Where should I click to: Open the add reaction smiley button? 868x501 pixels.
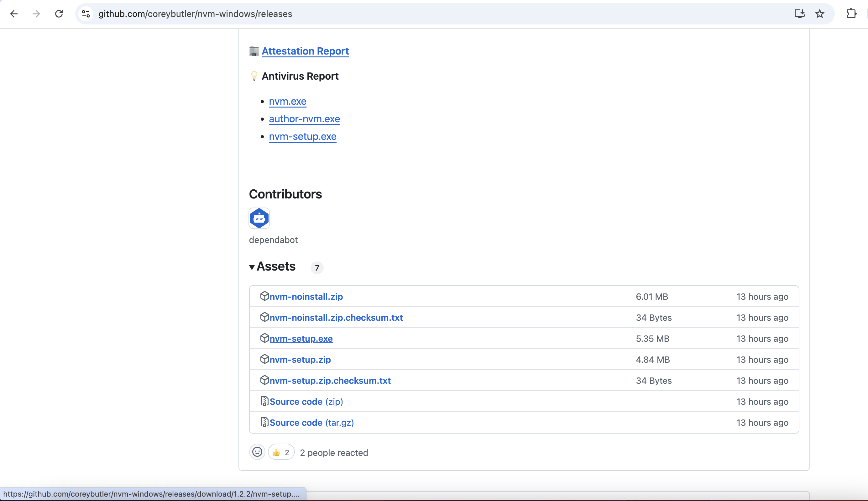(257, 452)
